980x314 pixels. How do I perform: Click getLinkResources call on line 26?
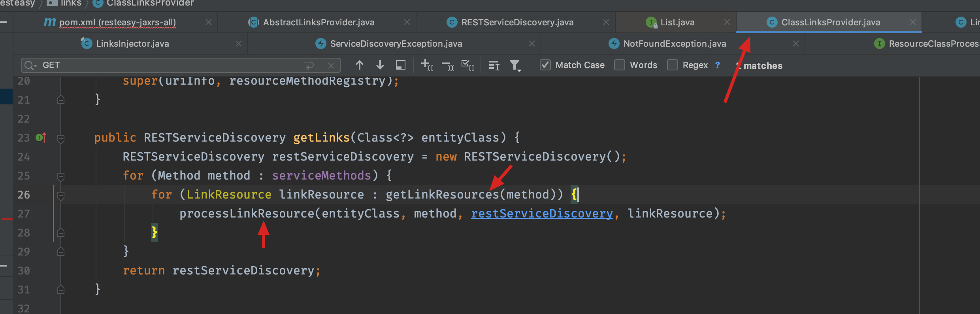tap(442, 195)
